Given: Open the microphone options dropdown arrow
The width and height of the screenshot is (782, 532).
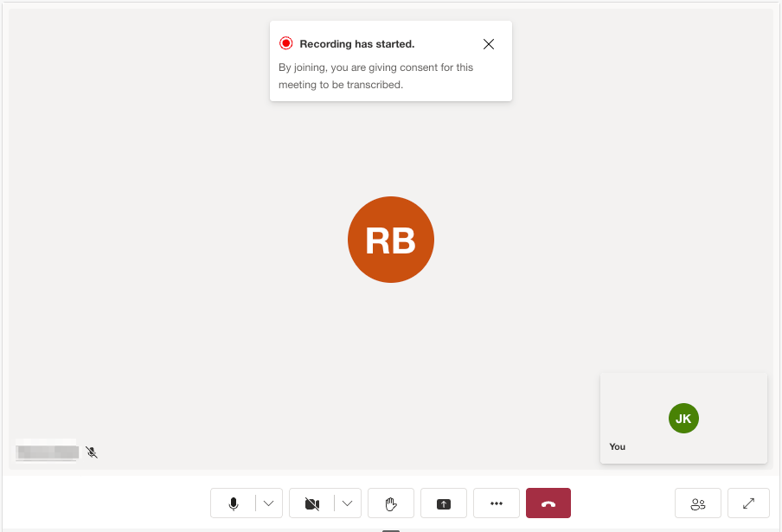Looking at the screenshot, I should pos(269,503).
